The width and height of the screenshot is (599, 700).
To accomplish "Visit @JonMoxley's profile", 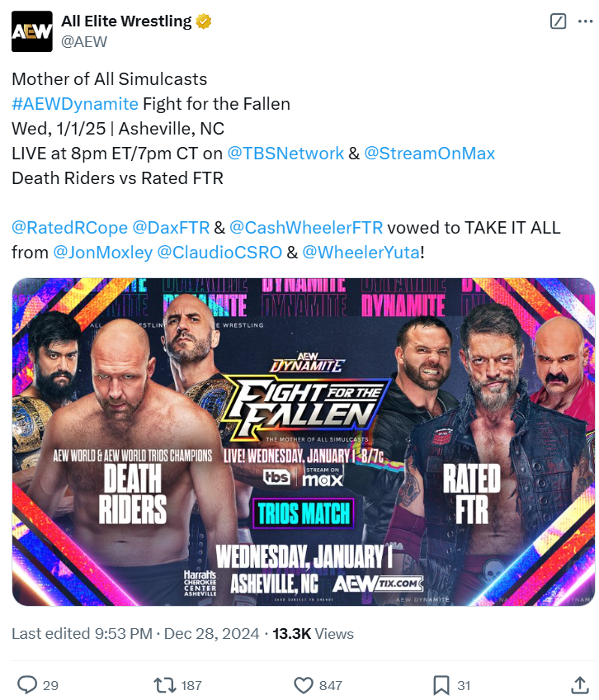I will (x=102, y=252).
